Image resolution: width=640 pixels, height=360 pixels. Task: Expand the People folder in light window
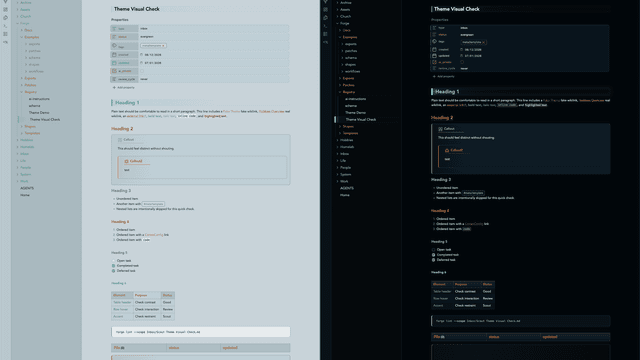click(18, 168)
